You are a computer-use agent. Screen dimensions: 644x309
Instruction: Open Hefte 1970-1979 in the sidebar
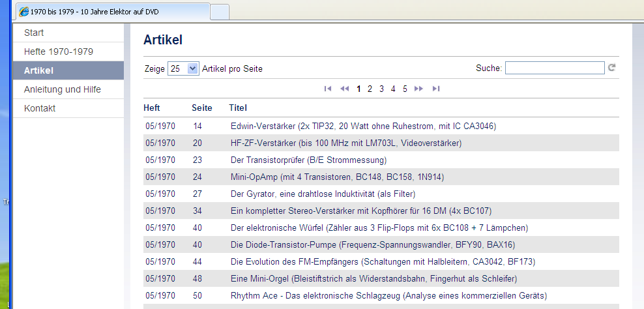(x=68, y=51)
